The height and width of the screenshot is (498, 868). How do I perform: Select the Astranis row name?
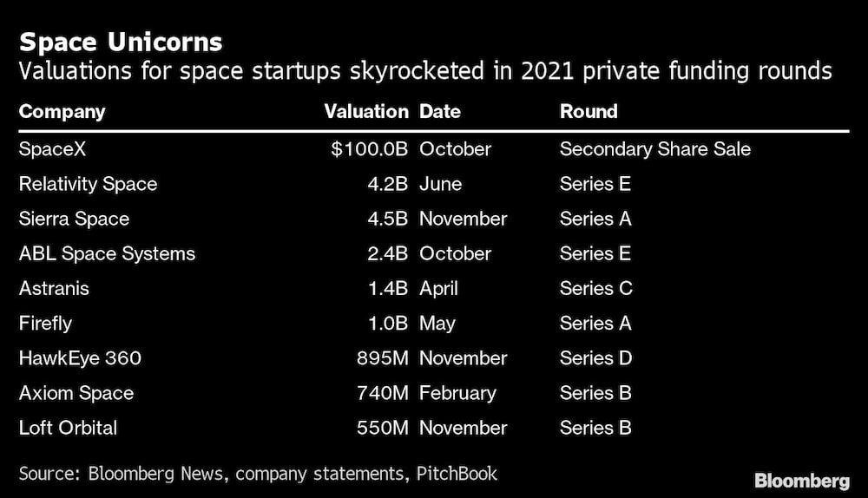click(54, 288)
